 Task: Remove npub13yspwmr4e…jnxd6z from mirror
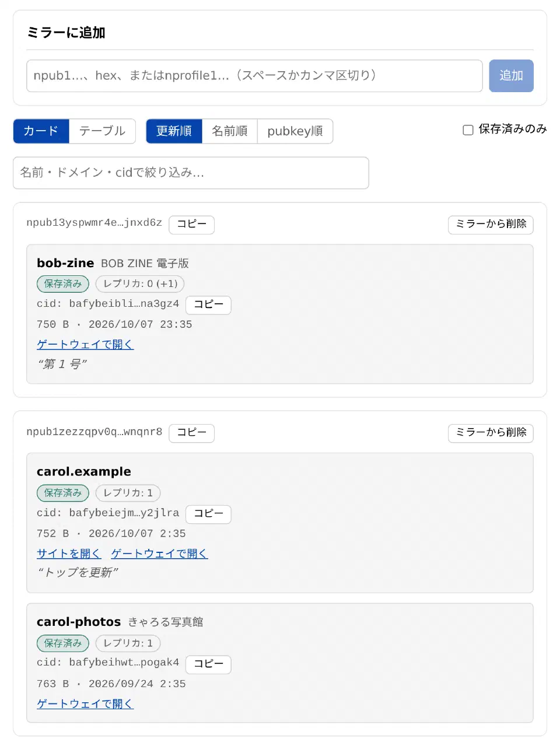(491, 225)
